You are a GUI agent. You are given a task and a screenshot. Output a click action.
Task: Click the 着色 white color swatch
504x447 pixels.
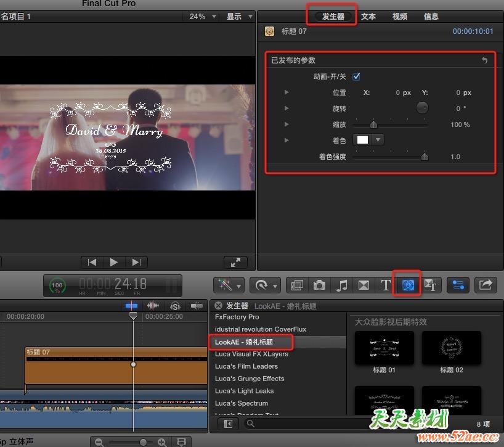(x=362, y=140)
